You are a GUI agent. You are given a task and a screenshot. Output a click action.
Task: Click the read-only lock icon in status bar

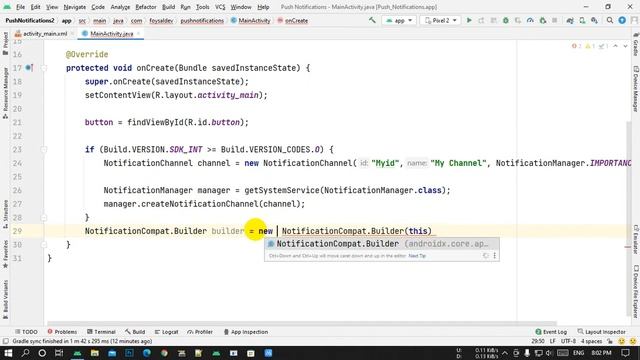pos(610,341)
